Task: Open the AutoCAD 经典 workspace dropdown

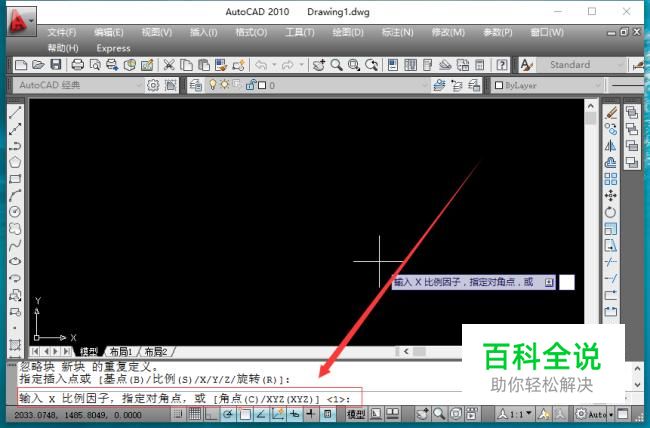Action: [x=79, y=85]
